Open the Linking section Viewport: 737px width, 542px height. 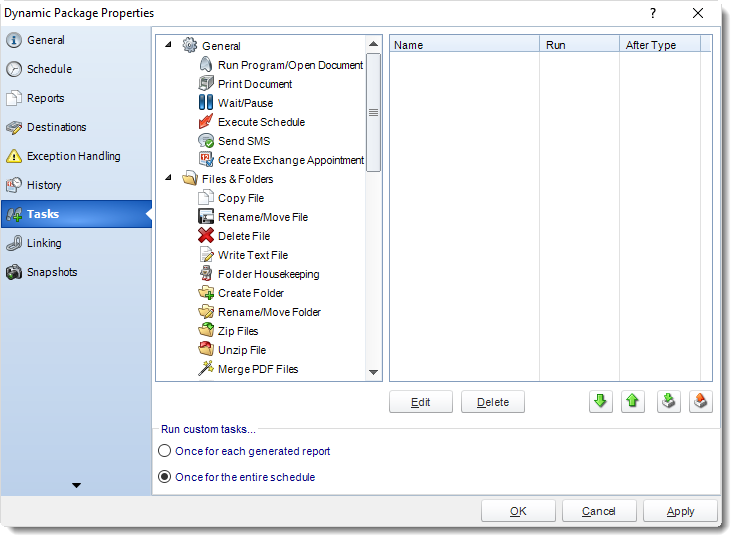pos(76,243)
